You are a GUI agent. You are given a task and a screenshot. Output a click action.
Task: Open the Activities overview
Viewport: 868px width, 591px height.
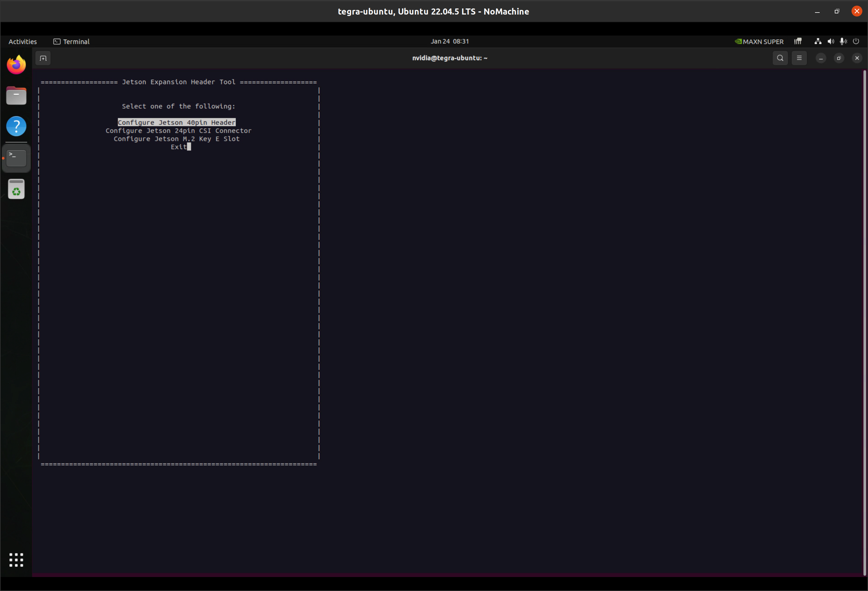[23, 41]
